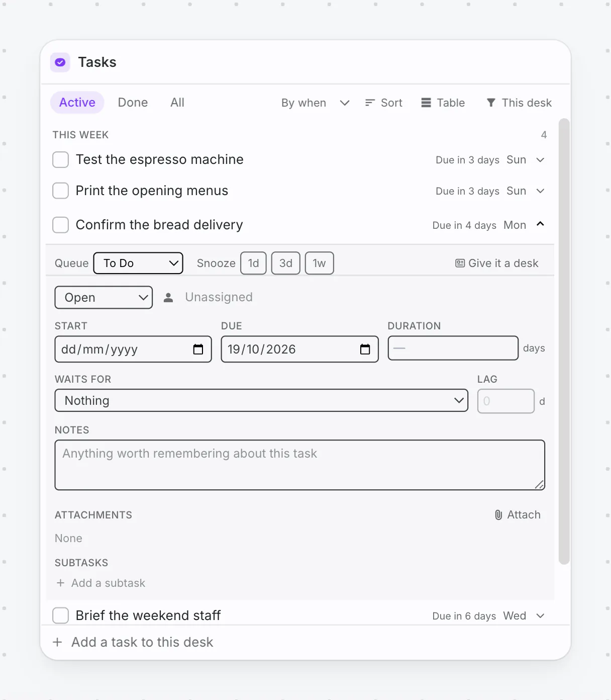Expand the Brief the weekend staff row chevron
The height and width of the screenshot is (700, 611).
pyautogui.click(x=540, y=616)
